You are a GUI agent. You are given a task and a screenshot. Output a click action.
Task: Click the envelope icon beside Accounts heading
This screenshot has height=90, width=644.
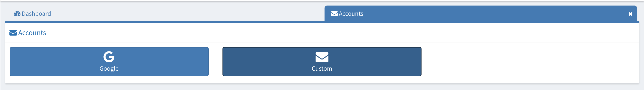(13, 33)
